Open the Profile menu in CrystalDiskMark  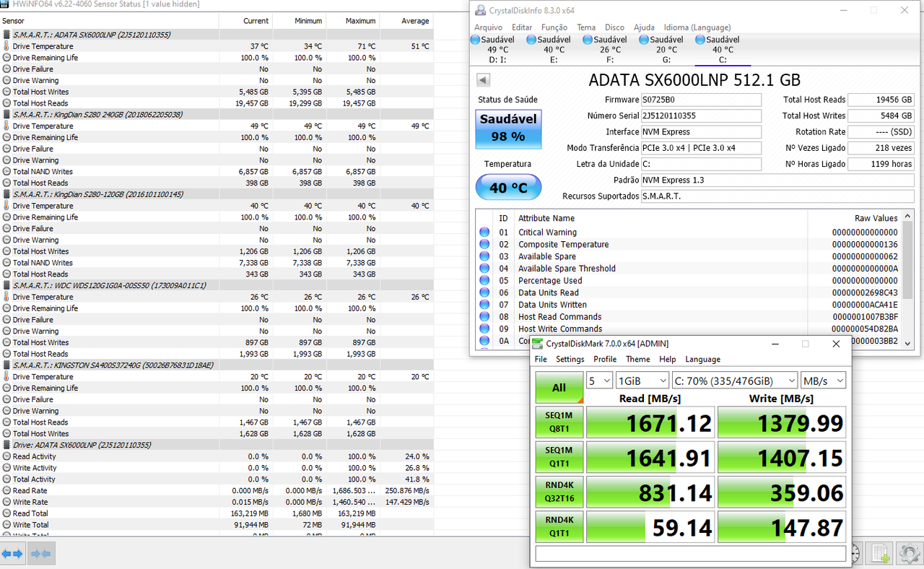tap(605, 359)
